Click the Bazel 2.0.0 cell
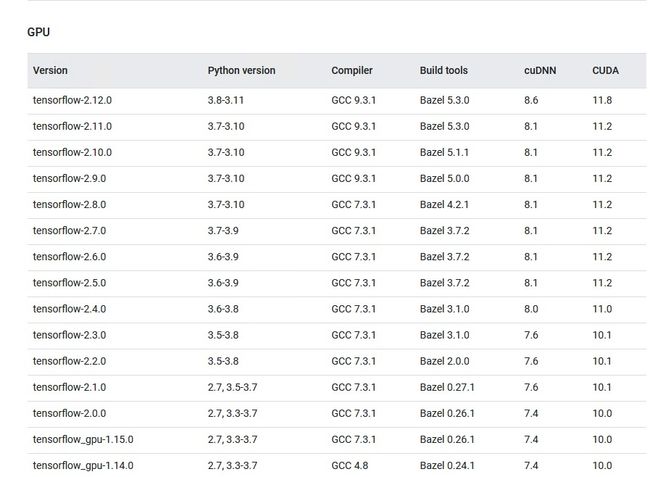The height and width of the screenshot is (477, 650). pos(444,361)
